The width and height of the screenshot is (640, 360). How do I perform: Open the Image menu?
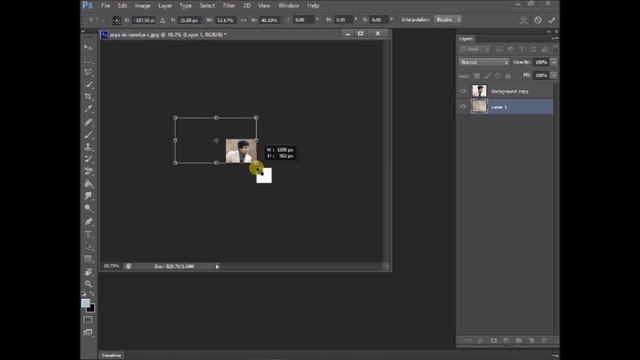click(x=142, y=6)
